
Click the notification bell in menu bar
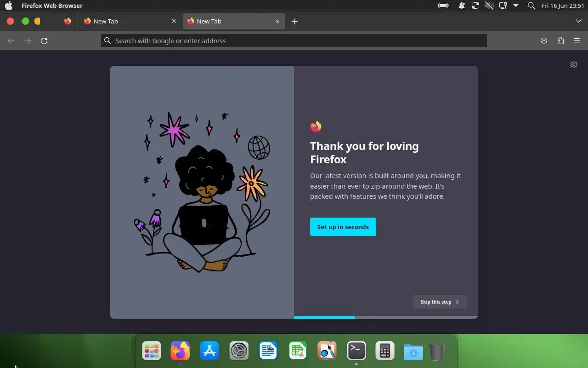tap(462, 6)
